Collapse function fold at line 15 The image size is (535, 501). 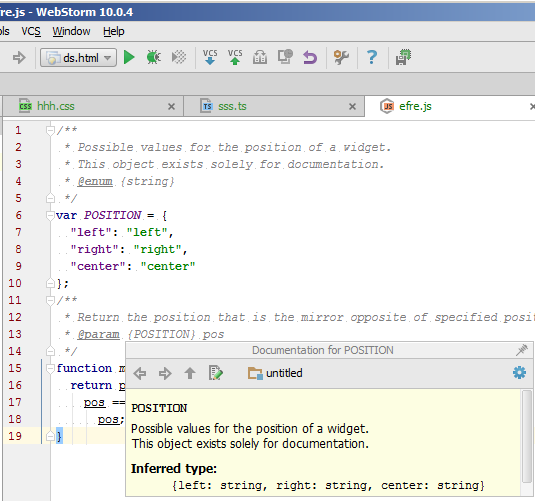click(x=50, y=368)
